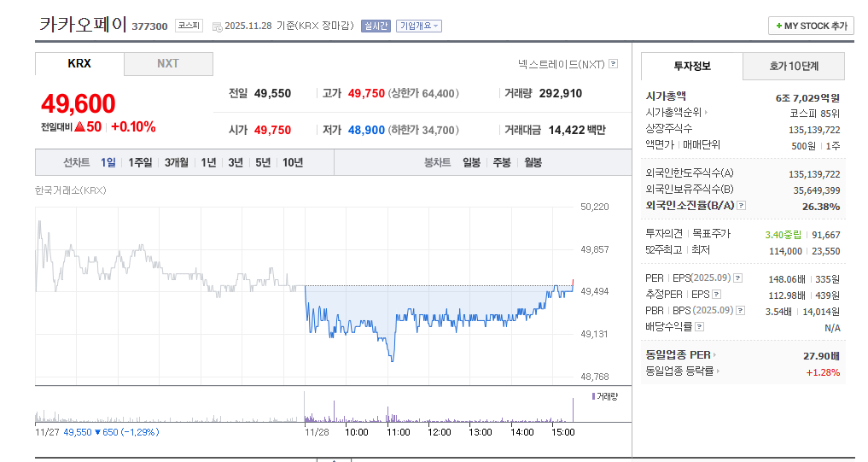868x462 pixels.
Task: Click the 한국거래소(KRX) chart label
Action: pyautogui.click(x=70, y=190)
